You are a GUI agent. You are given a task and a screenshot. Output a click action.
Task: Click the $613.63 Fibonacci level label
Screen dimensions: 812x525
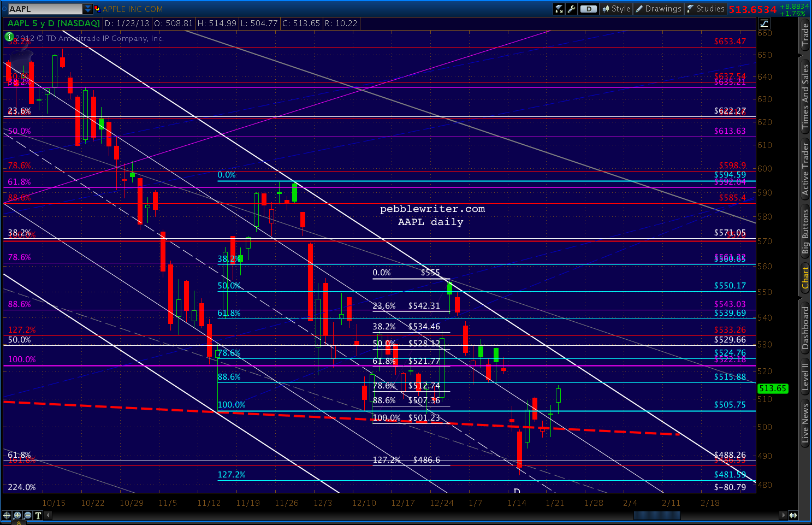730,131
